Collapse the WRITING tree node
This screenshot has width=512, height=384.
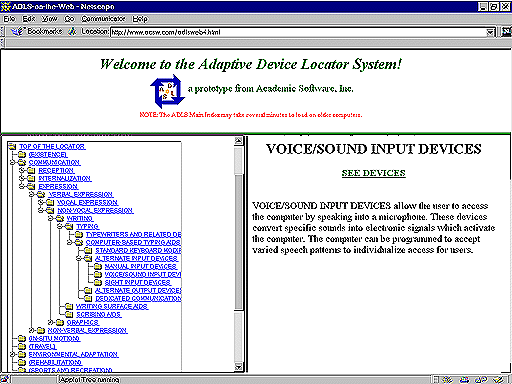click(x=50, y=218)
